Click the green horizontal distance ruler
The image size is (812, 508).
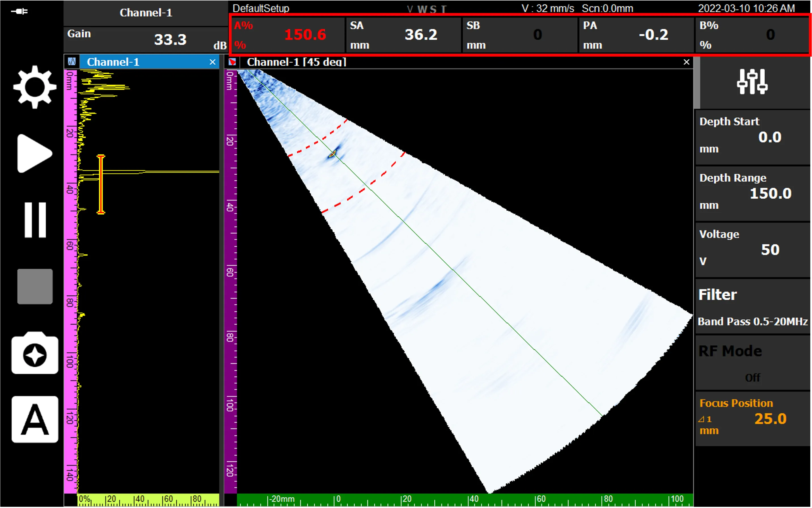coord(465,500)
